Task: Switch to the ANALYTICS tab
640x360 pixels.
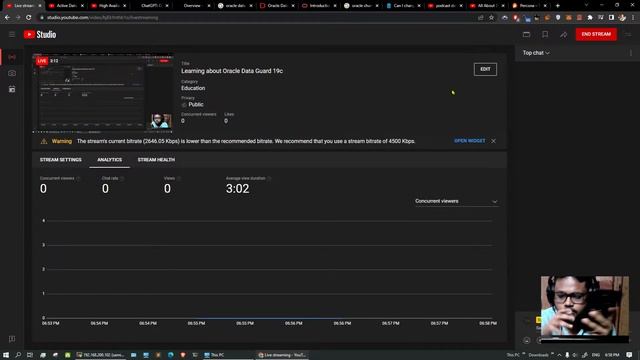Action: click(x=109, y=160)
